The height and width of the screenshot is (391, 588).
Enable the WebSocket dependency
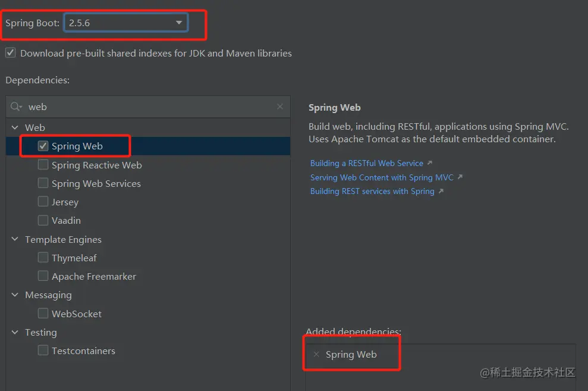tap(43, 314)
